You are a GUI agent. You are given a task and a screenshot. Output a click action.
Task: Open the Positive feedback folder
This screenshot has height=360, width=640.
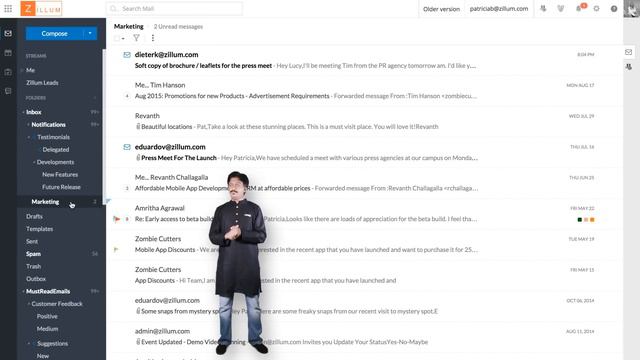(47, 316)
